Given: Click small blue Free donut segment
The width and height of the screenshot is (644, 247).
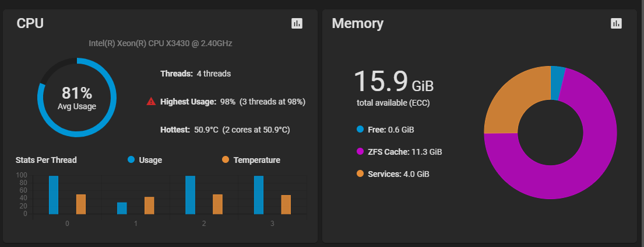Looking at the screenshot, I should (x=558, y=75).
